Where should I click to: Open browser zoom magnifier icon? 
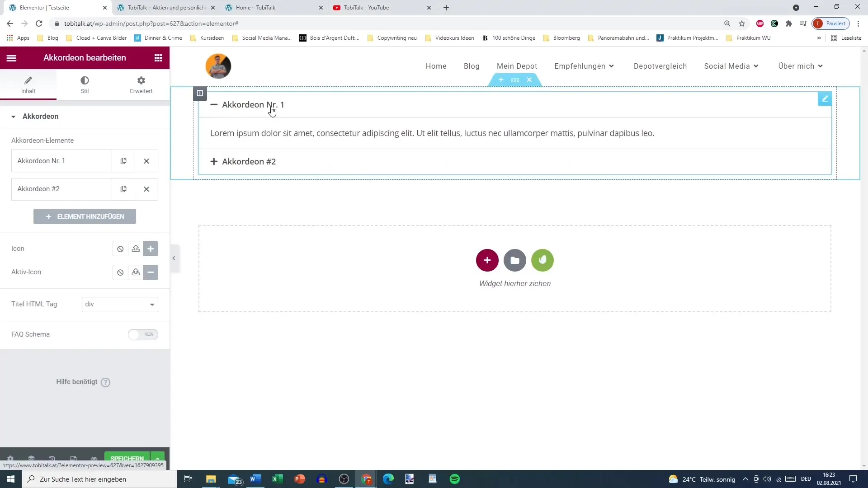tap(727, 23)
